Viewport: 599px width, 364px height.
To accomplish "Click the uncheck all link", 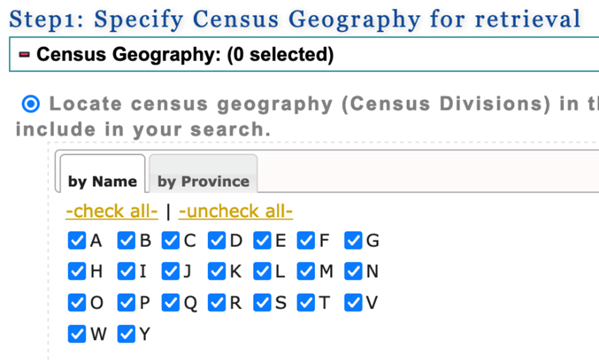I will pos(235,211).
